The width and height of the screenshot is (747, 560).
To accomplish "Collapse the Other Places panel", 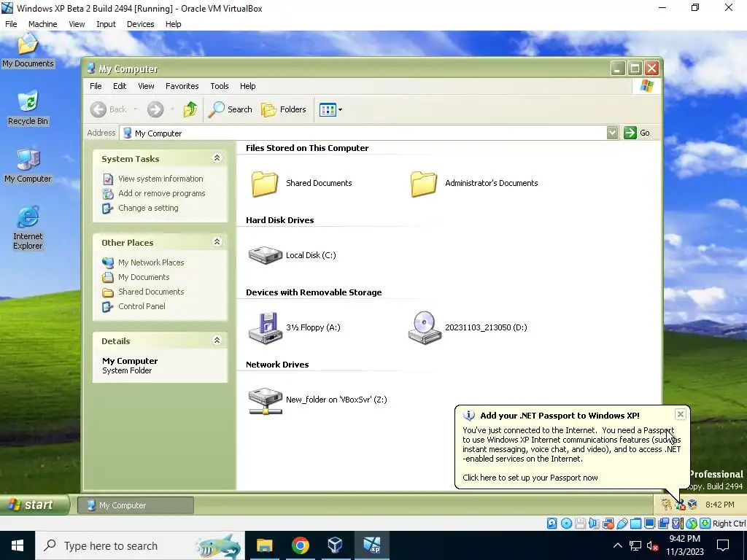I will tap(217, 242).
